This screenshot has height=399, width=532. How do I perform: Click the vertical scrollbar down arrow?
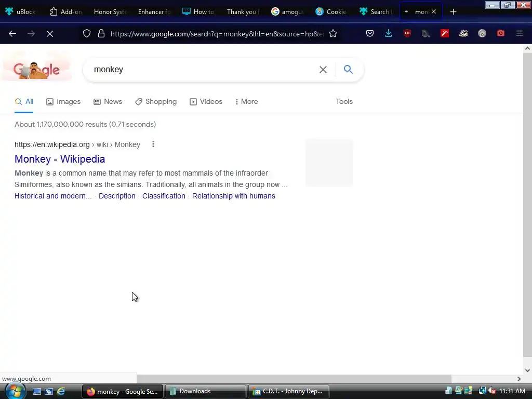point(528,370)
